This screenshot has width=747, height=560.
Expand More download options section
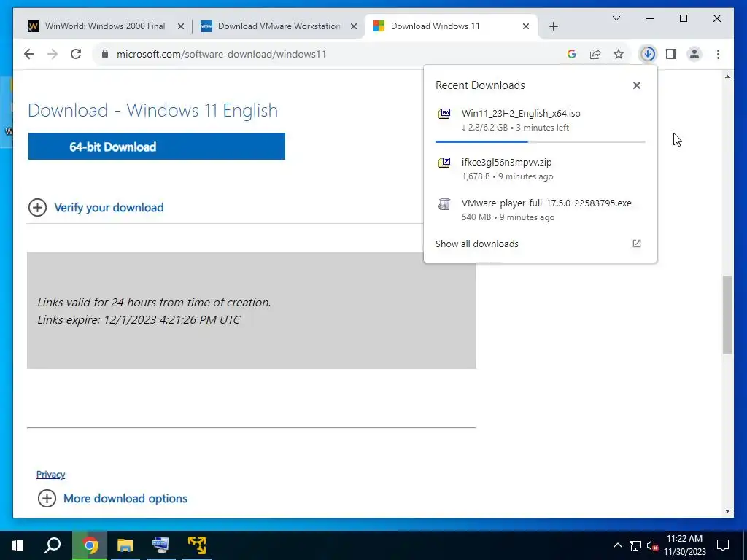[x=112, y=499]
